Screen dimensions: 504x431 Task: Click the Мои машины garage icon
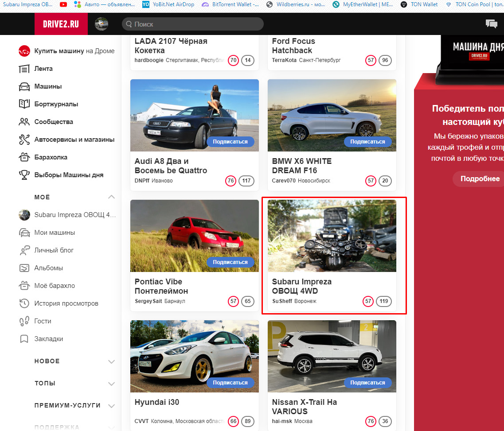coord(24,233)
